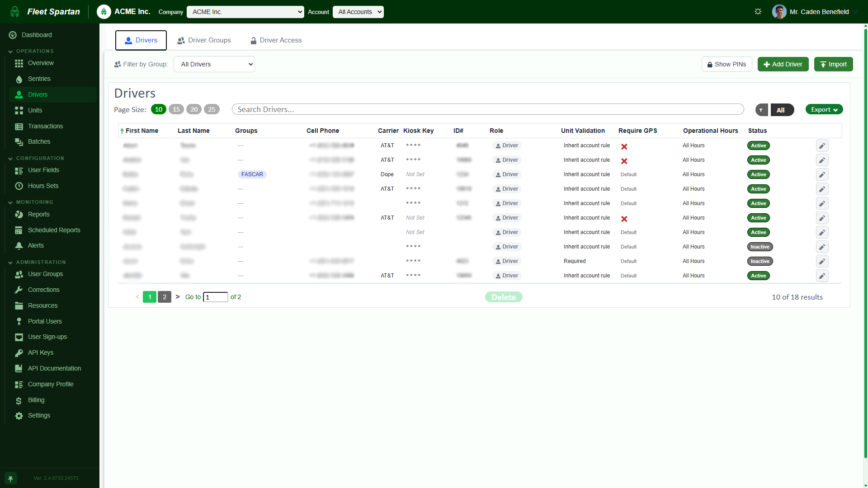Collapse the ADMINISTRATION section
Image resolution: width=868 pixels, height=488 pixels.
(x=37, y=262)
